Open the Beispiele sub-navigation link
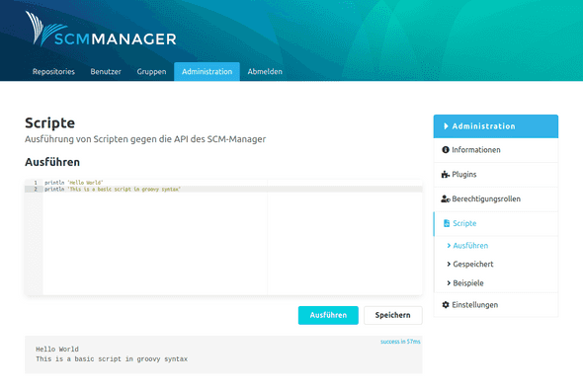The image size is (583, 392). [x=468, y=283]
